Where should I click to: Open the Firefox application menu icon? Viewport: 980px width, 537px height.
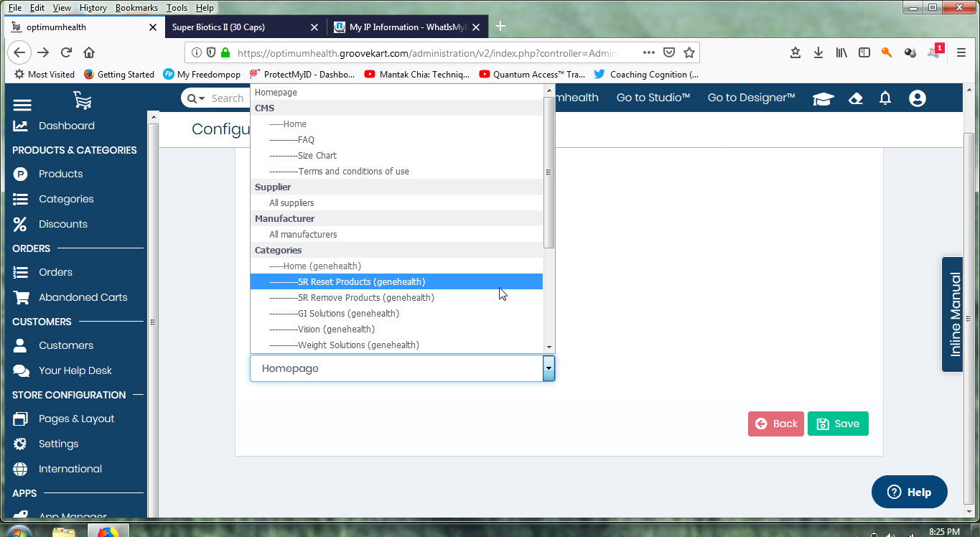coord(961,52)
